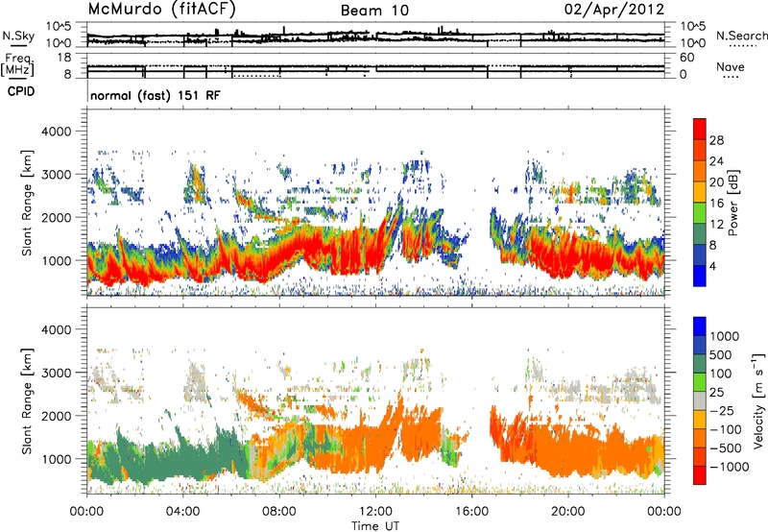Click the CPID label
Viewport: 768px width, 532px height.
tap(21, 91)
